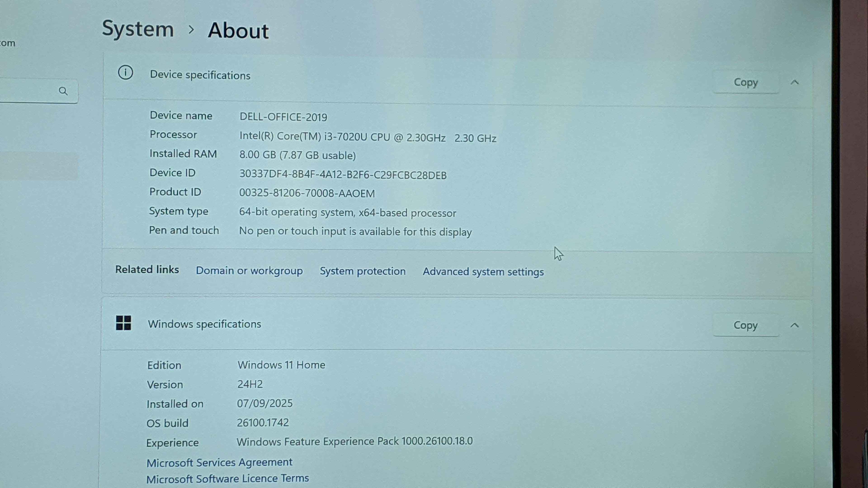Viewport: 868px width, 488px height.
Task: Click the Related links label
Action: click(x=147, y=270)
